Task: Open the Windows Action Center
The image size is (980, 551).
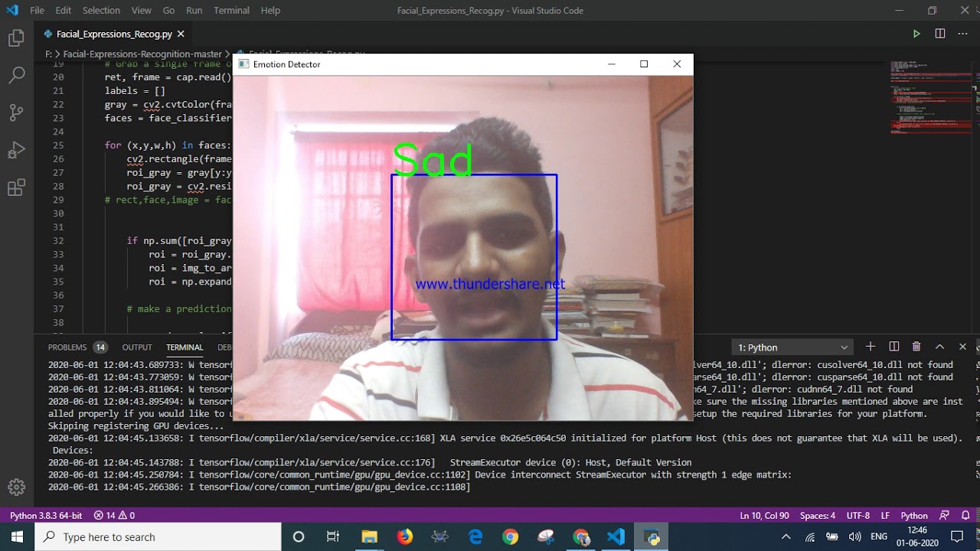Action: pyautogui.click(x=957, y=536)
